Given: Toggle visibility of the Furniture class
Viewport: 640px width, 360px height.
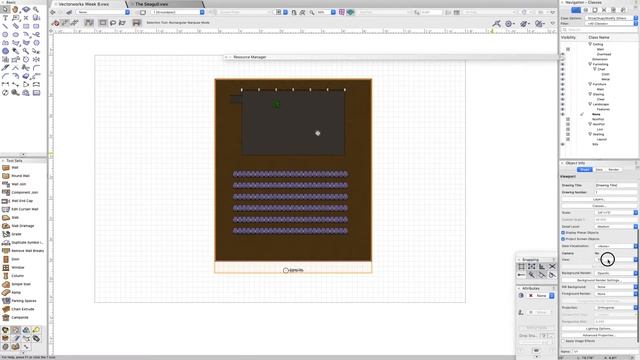Looking at the screenshot, I should pyautogui.click(x=563, y=84).
